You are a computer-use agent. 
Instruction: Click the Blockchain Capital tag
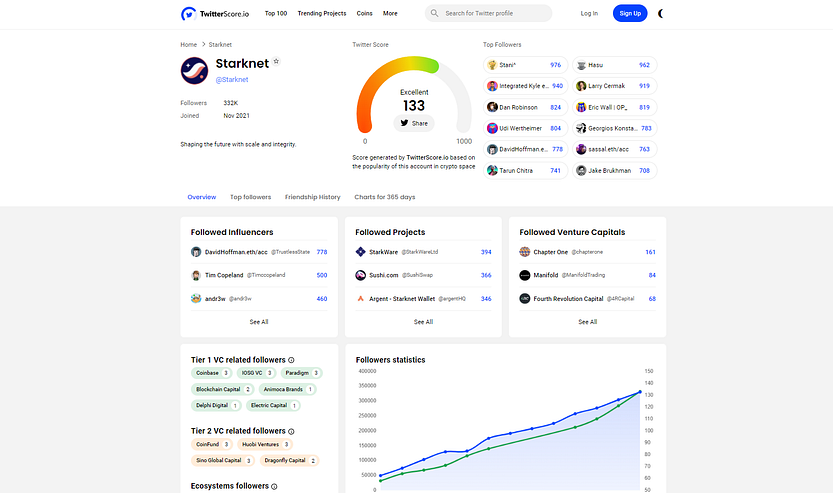pyautogui.click(x=223, y=389)
